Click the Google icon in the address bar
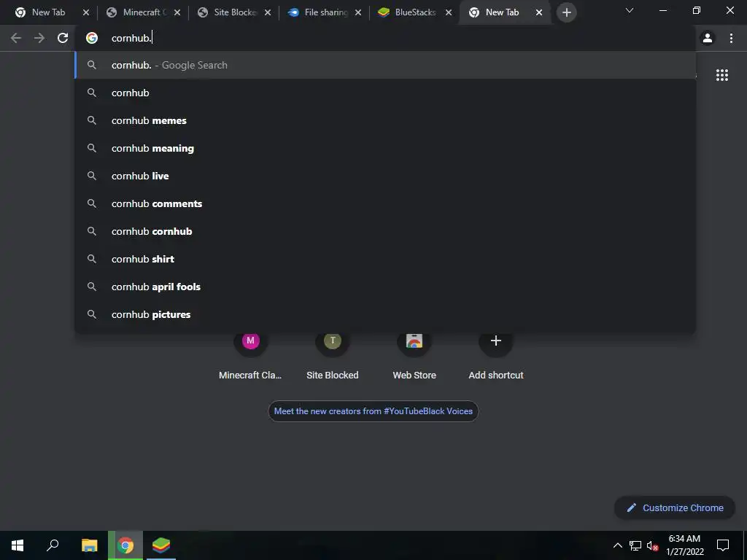 click(92, 38)
